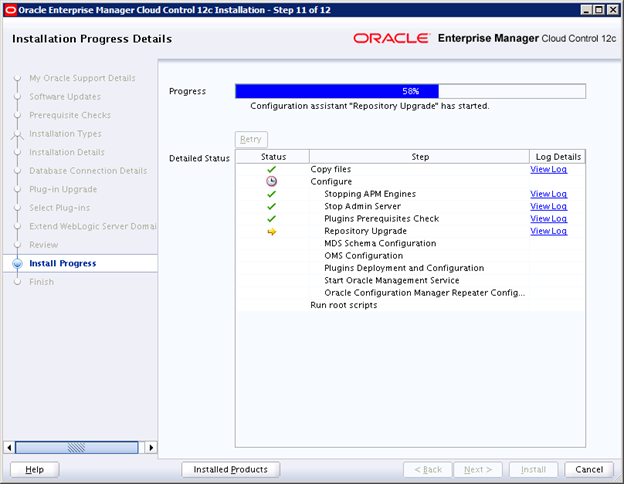Screen dimensions: 624x484
Task: Select Plug-in Upgrade step
Action: point(63,189)
